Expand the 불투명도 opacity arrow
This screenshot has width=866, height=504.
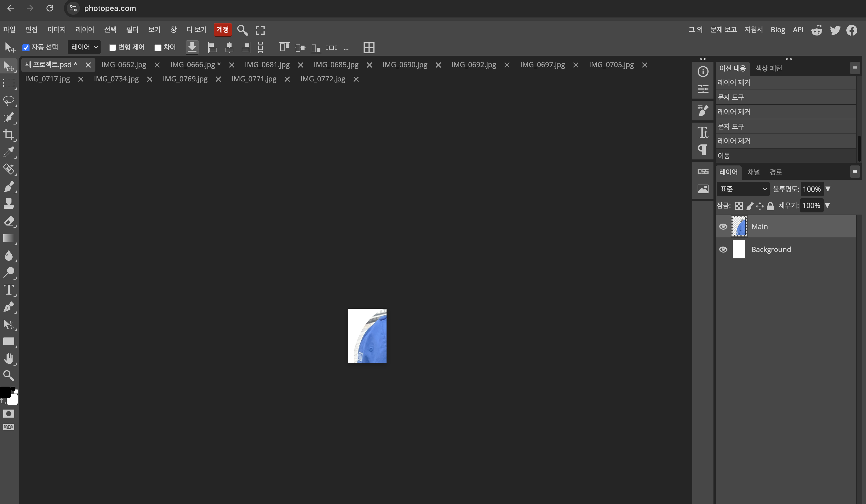tap(828, 189)
